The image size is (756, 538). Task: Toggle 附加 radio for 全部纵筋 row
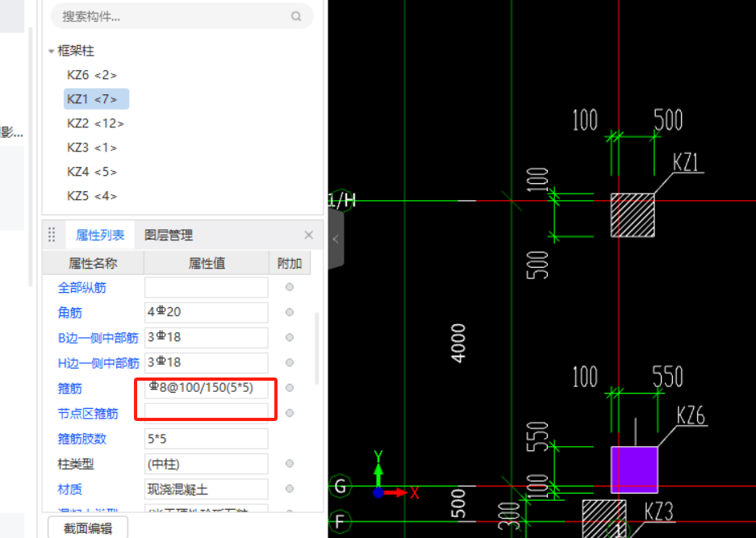[x=290, y=287]
